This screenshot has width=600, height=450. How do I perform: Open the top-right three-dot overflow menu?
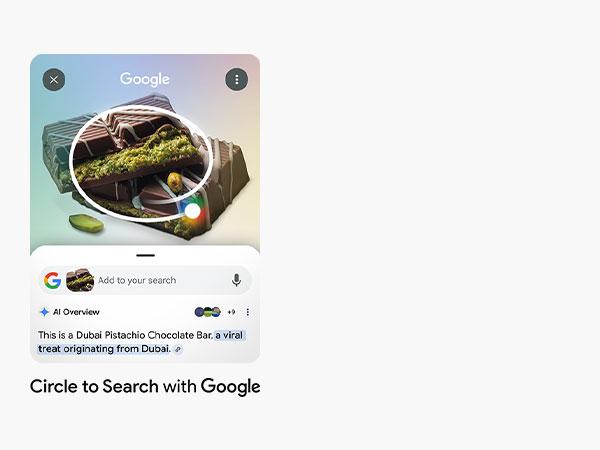click(x=236, y=80)
